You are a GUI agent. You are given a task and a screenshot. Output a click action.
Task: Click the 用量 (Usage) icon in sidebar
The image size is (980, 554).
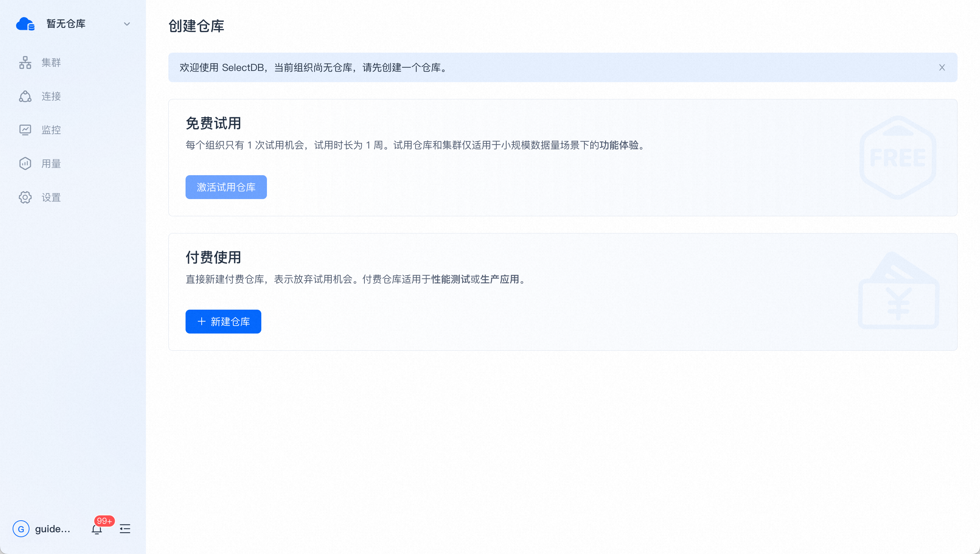(x=25, y=163)
